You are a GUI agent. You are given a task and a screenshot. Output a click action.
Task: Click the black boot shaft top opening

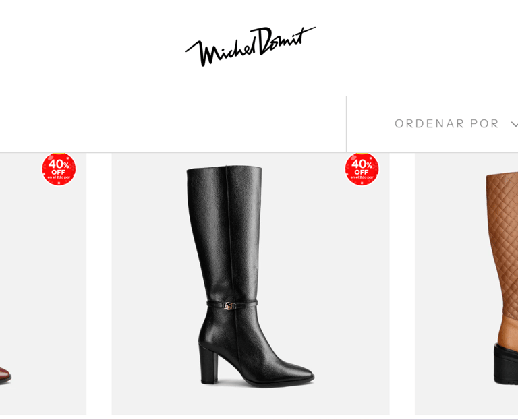tap(225, 169)
